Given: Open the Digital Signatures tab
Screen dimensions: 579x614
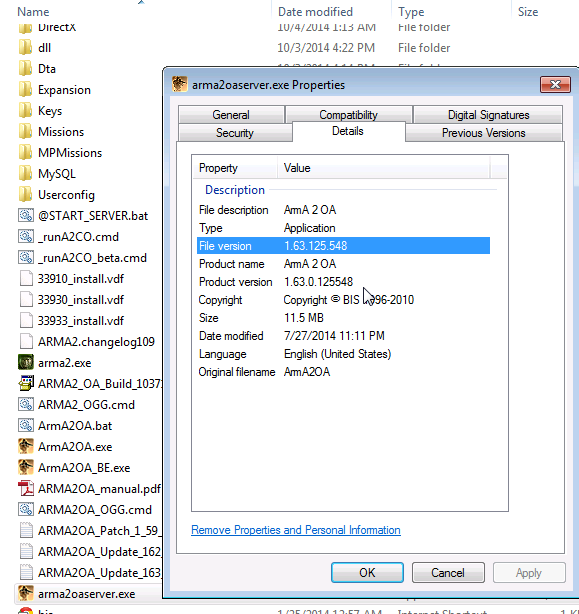Looking at the screenshot, I should 489,115.
